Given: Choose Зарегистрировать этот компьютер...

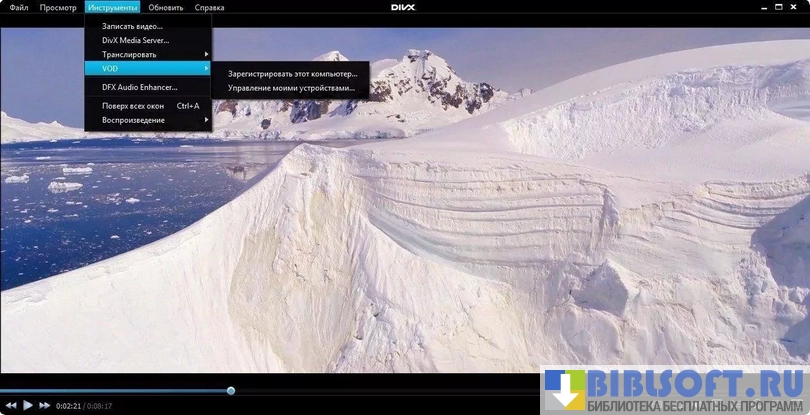Looking at the screenshot, I should point(292,74).
